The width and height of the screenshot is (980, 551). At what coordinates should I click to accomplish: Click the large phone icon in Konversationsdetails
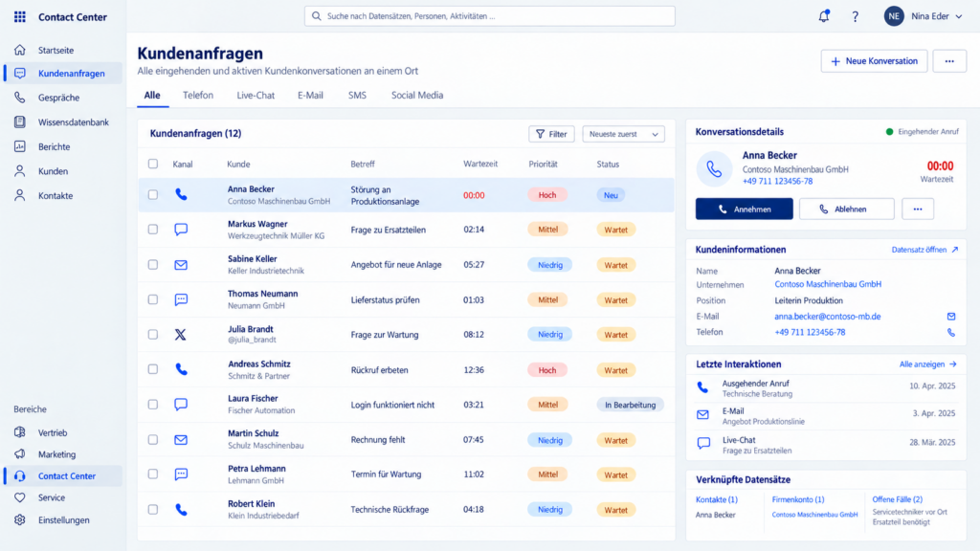(714, 168)
